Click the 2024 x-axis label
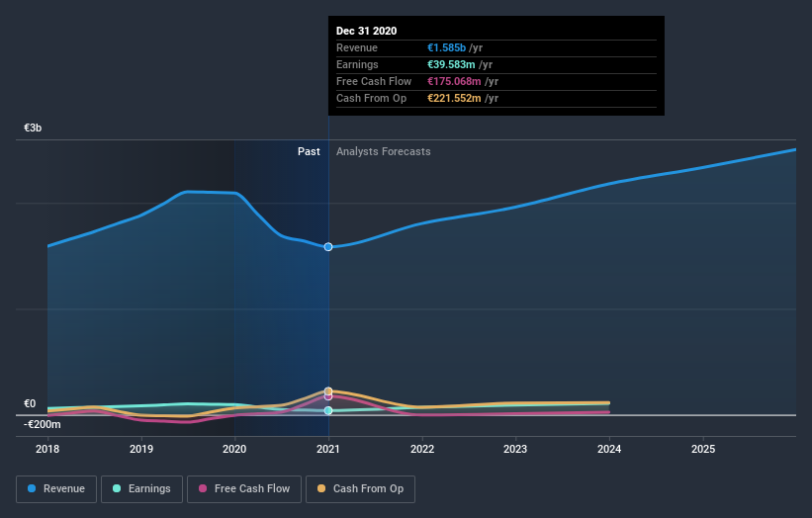This screenshot has height=518, width=812. (609, 449)
